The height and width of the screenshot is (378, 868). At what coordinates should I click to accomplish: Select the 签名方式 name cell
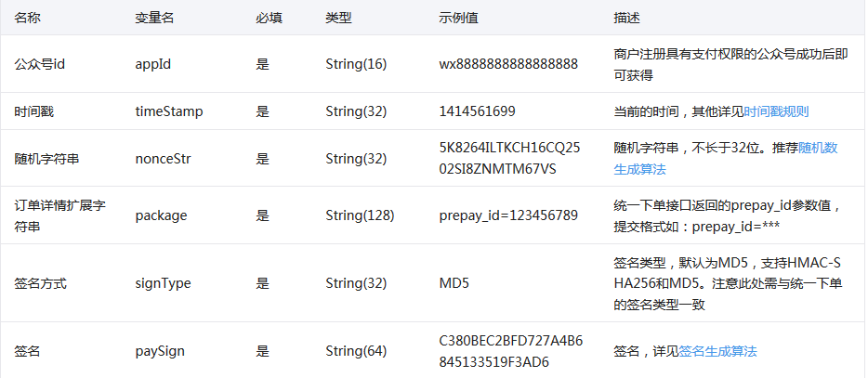click(x=40, y=284)
